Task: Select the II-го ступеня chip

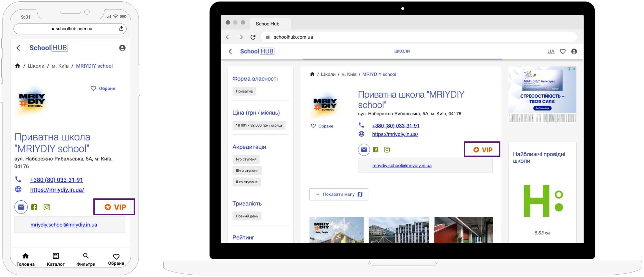Action: 247,182
